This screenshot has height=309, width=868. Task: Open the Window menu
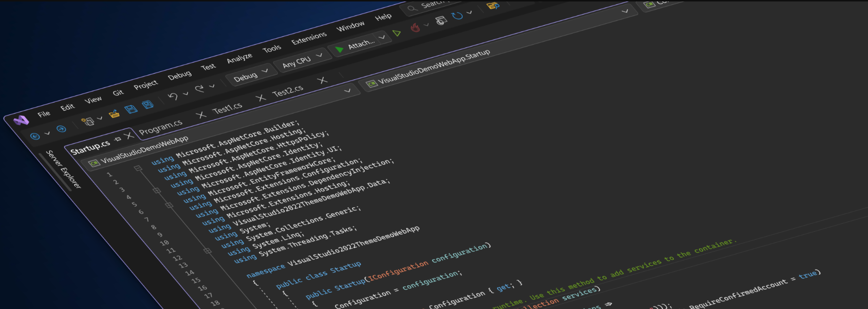point(350,26)
